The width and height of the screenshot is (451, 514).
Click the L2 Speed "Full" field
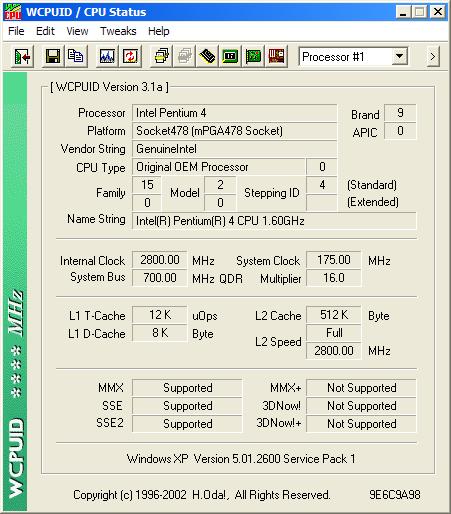coord(333,333)
